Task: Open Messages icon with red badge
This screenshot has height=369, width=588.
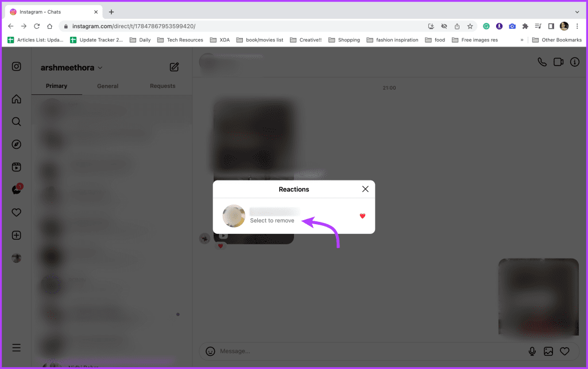Action: pyautogui.click(x=17, y=189)
